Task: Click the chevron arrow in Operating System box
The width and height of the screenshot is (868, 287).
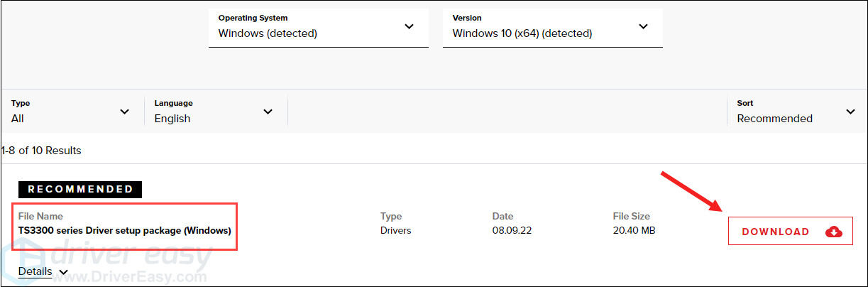Action: 409,26
